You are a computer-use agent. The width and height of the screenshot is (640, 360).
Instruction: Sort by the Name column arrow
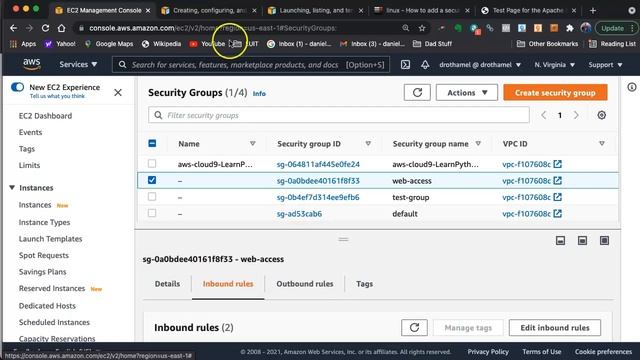pyautogui.click(x=253, y=144)
